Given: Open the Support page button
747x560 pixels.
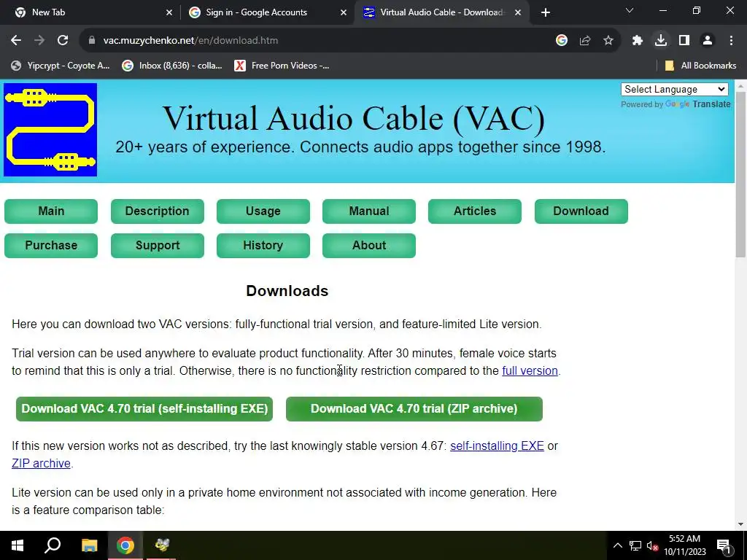Looking at the screenshot, I should [x=158, y=246].
